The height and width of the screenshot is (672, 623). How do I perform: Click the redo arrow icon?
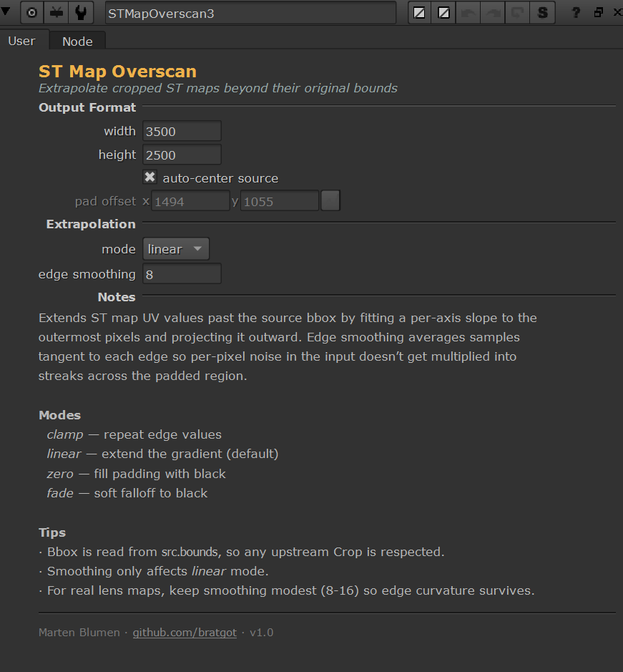coord(494,13)
